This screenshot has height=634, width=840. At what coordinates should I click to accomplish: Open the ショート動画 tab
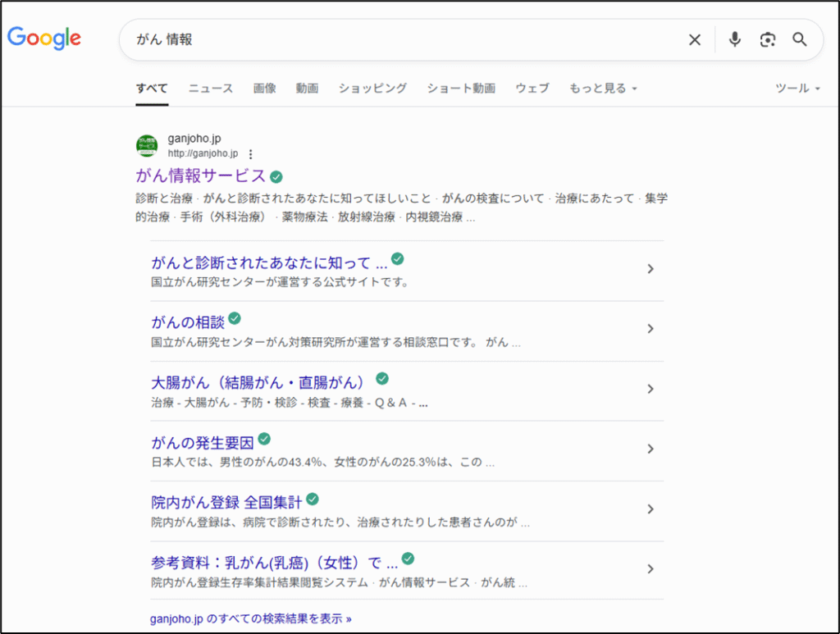coord(460,89)
